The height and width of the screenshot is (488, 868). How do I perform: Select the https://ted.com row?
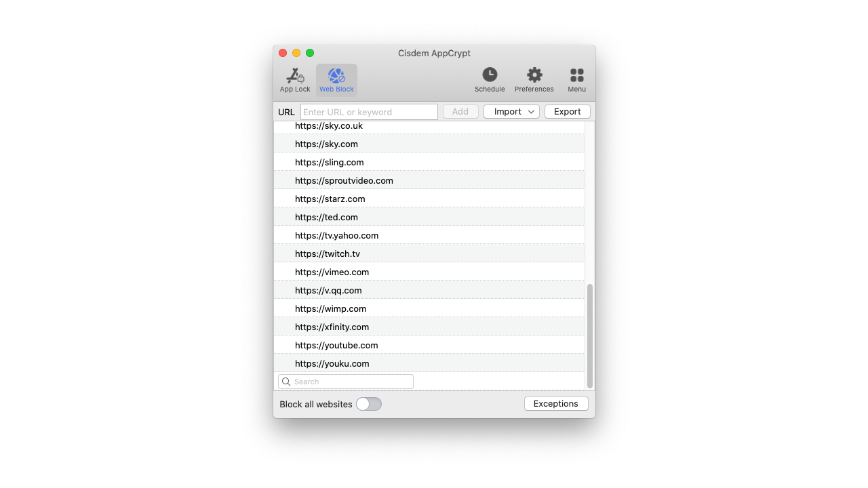[429, 217]
